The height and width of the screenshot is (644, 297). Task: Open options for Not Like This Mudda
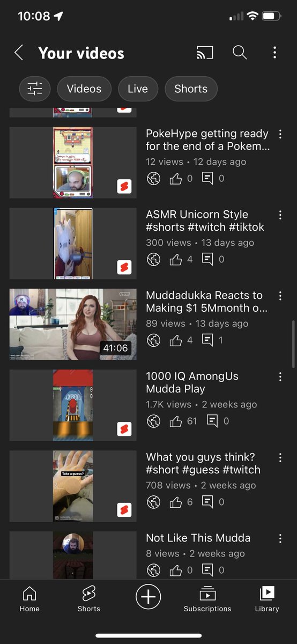pos(280,538)
